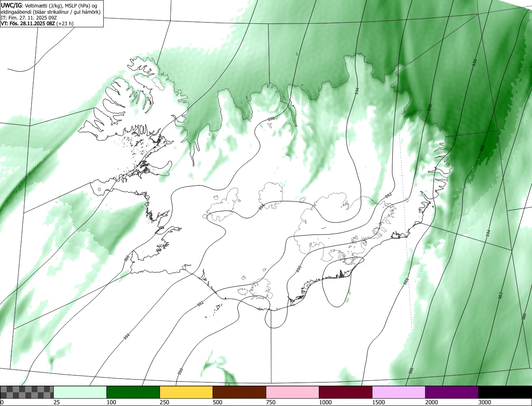
Task: Select the light green 25–100 legend swatch
Action: coord(80,392)
